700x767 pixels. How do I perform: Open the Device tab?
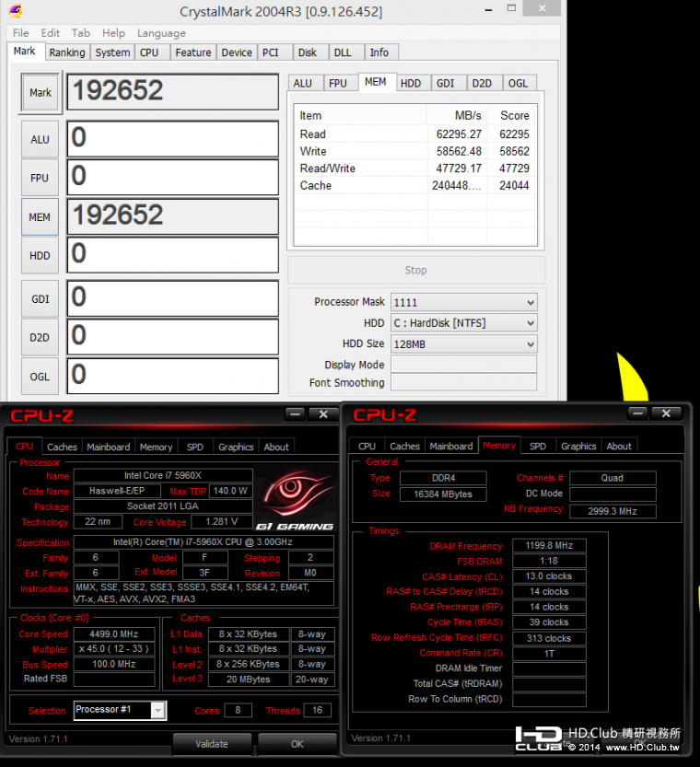[x=237, y=52]
